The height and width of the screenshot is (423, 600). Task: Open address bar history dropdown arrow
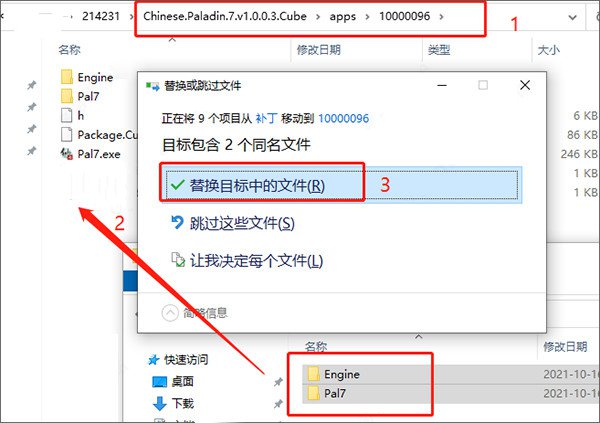[x=572, y=17]
